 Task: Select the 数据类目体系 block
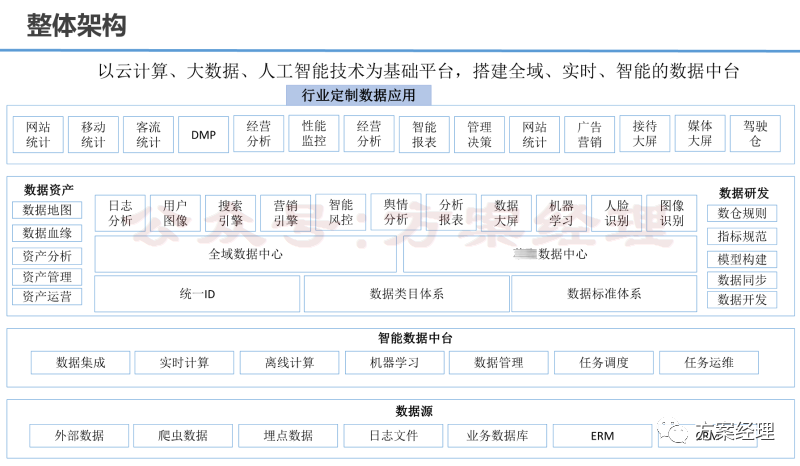[x=407, y=294]
